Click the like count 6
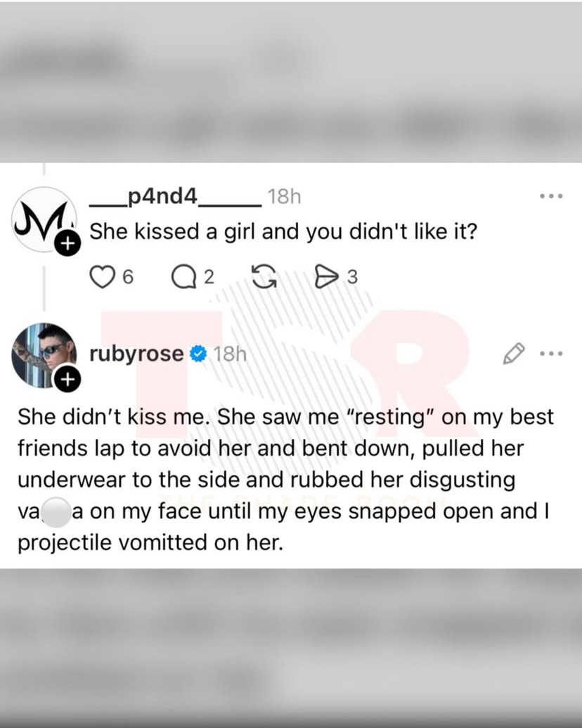Image resolution: width=582 pixels, height=728 pixels. (128, 277)
